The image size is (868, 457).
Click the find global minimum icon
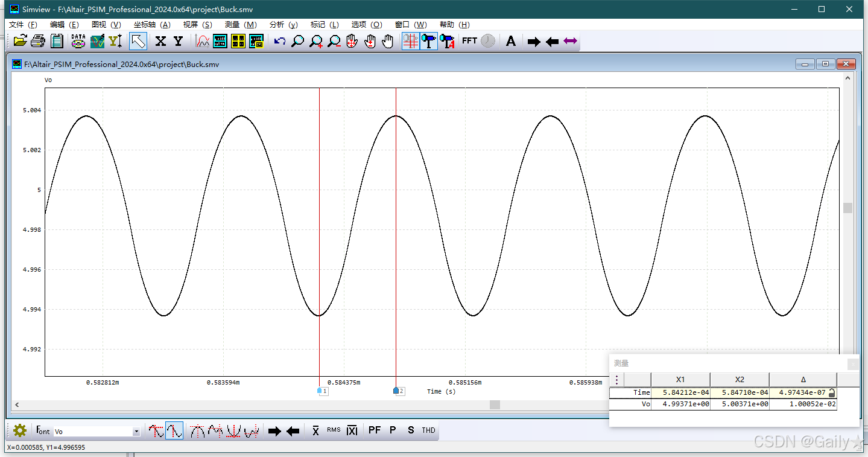pos(233,430)
